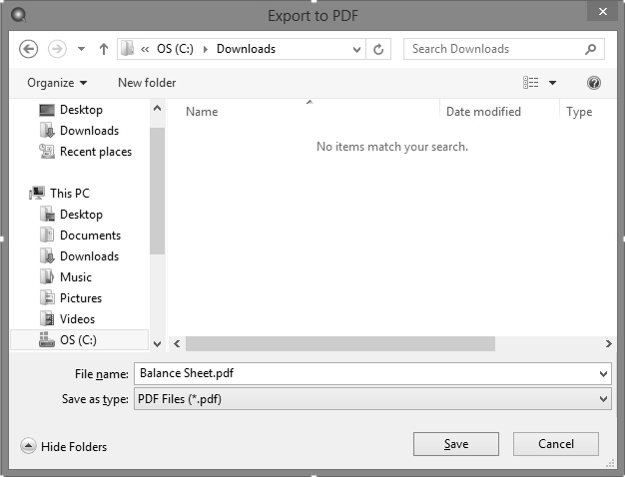Open the help question mark icon
This screenshot has width=625, height=477.
click(x=594, y=83)
